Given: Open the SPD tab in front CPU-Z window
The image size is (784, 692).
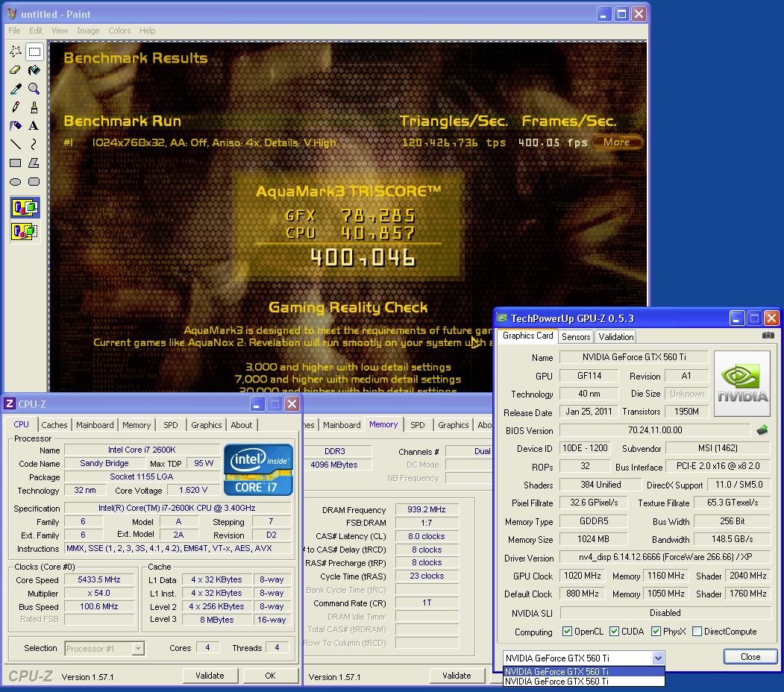Looking at the screenshot, I should (171, 425).
